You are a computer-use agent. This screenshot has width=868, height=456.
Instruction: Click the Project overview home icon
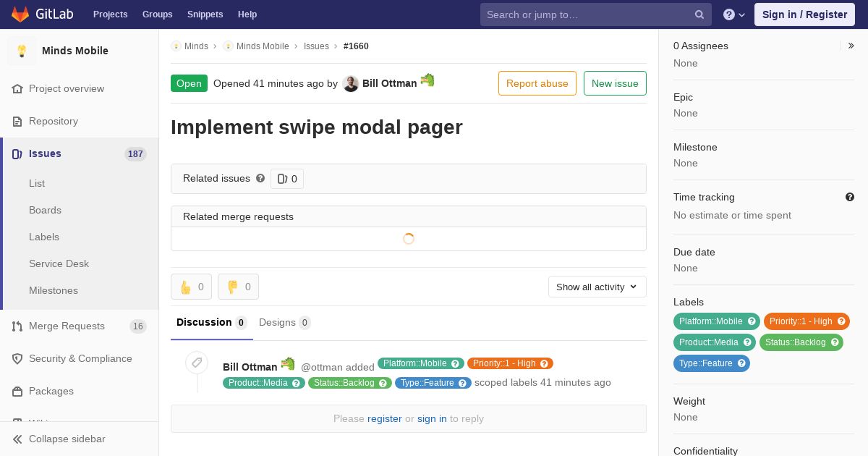pyautogui.click(x=17, y=89)
